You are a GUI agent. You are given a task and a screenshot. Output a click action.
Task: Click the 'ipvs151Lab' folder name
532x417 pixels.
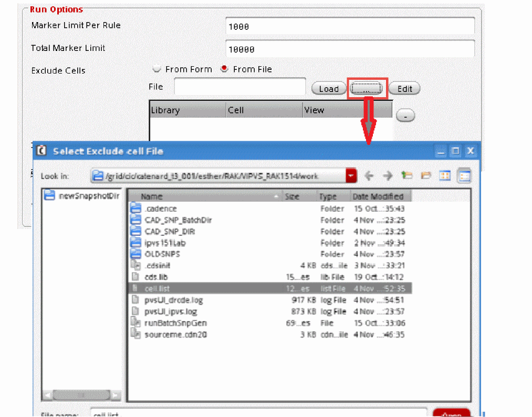(165, 243)
